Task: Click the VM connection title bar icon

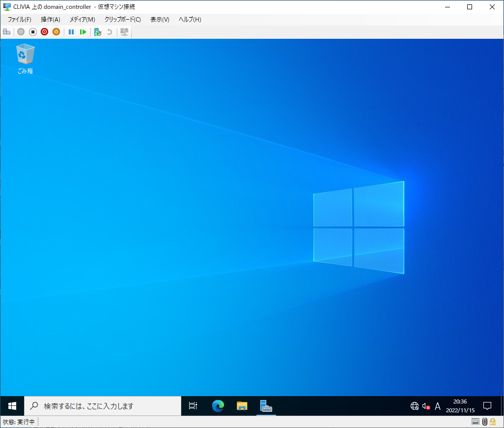Action: pos(7,7)
